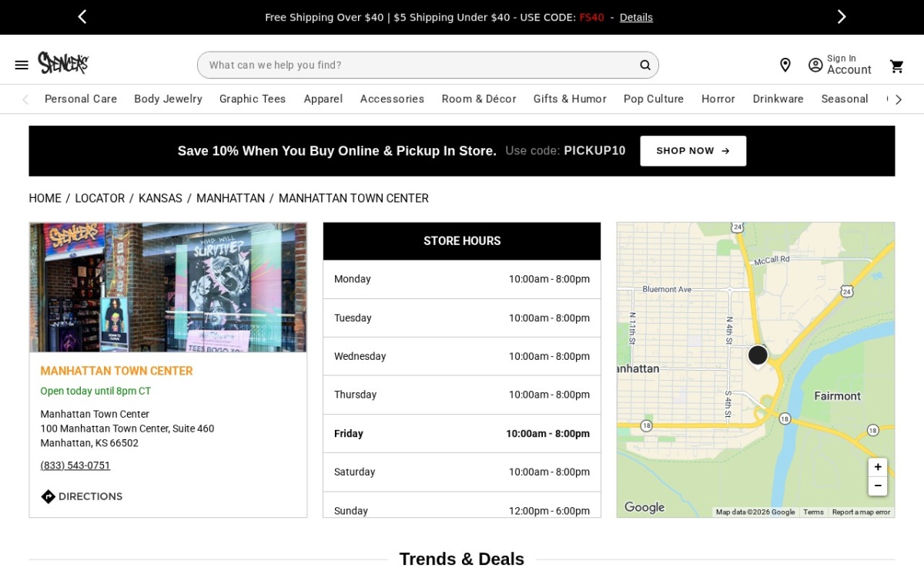Show previous promo banner message

82,17
